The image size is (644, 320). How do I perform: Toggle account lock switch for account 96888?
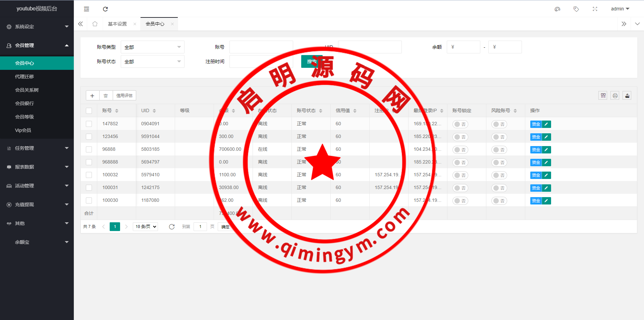pyautogui.click(x=460, y=150)
